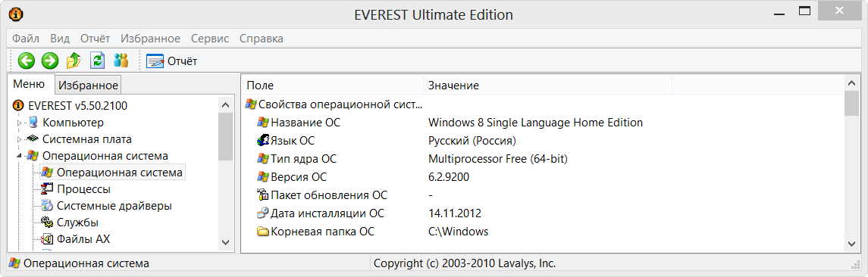
Task: Expand the Компьютер tree node
Action: [x=20, y=123]
